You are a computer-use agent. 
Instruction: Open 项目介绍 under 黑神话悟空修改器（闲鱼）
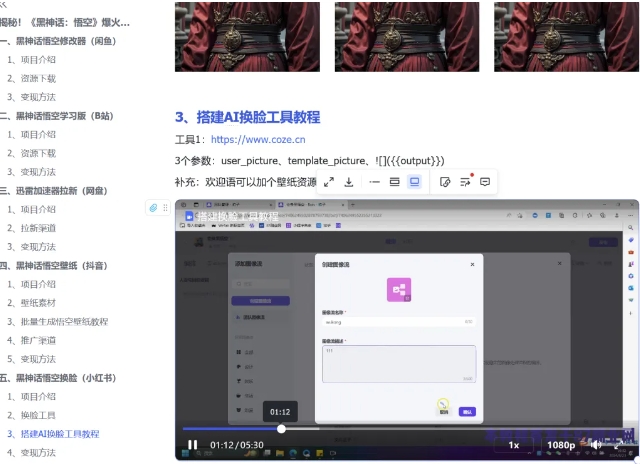point(31,60)
